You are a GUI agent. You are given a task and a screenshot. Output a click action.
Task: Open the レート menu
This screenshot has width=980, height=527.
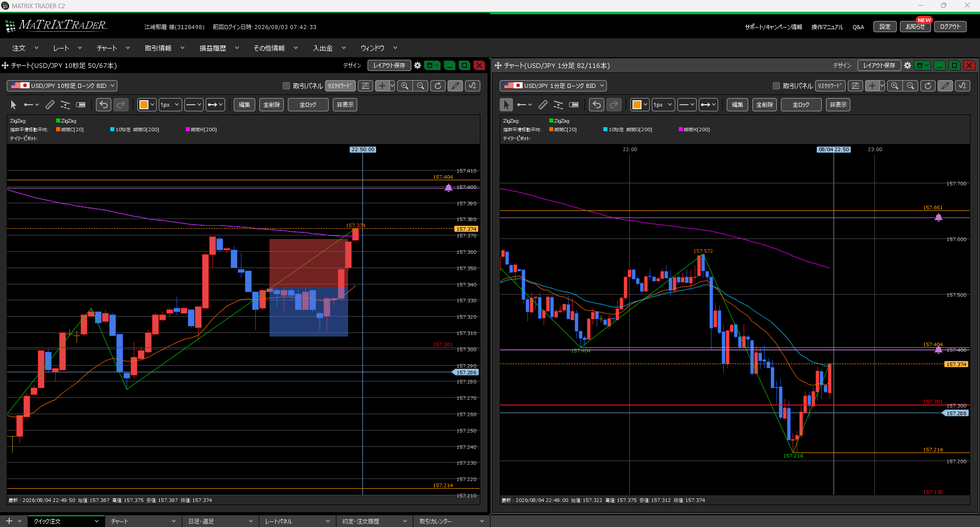[67, 48]
